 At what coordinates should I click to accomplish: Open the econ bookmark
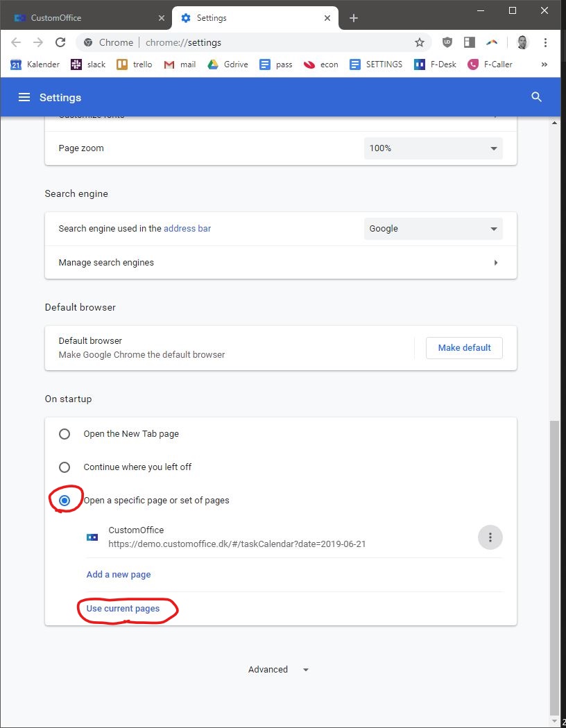point(321,64)
